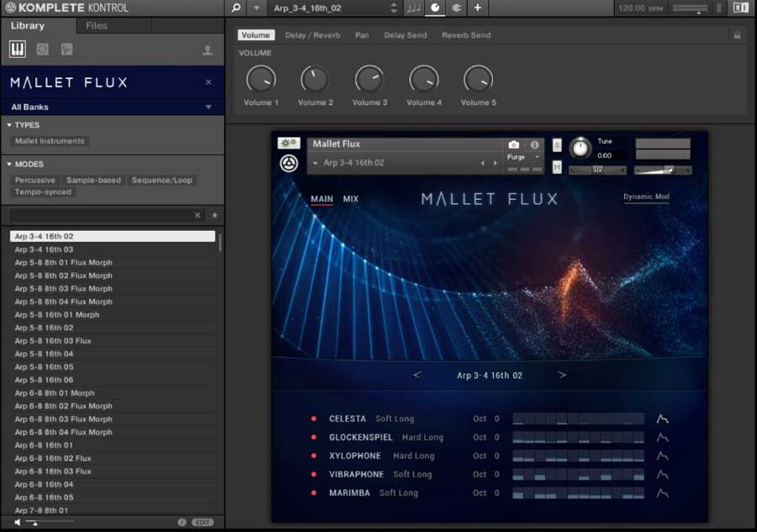Solo the instrument with the S button
757x532 pixels.
[x=557, y=145]
